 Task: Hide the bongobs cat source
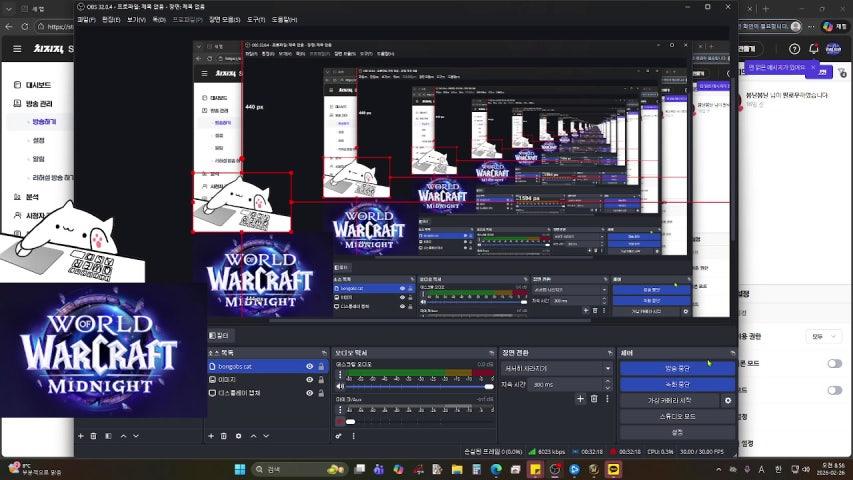click(x=309, y=367)
